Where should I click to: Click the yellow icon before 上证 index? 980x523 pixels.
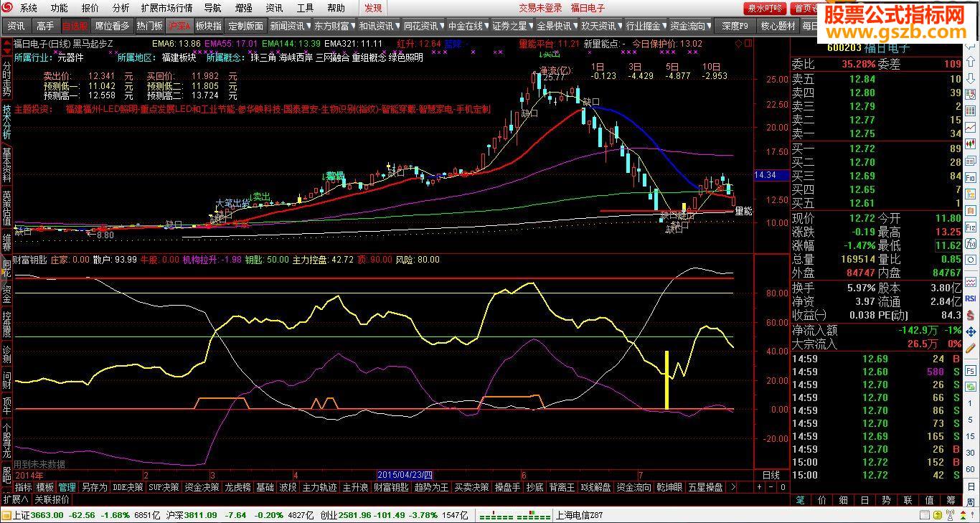click(x=6, y=515)
